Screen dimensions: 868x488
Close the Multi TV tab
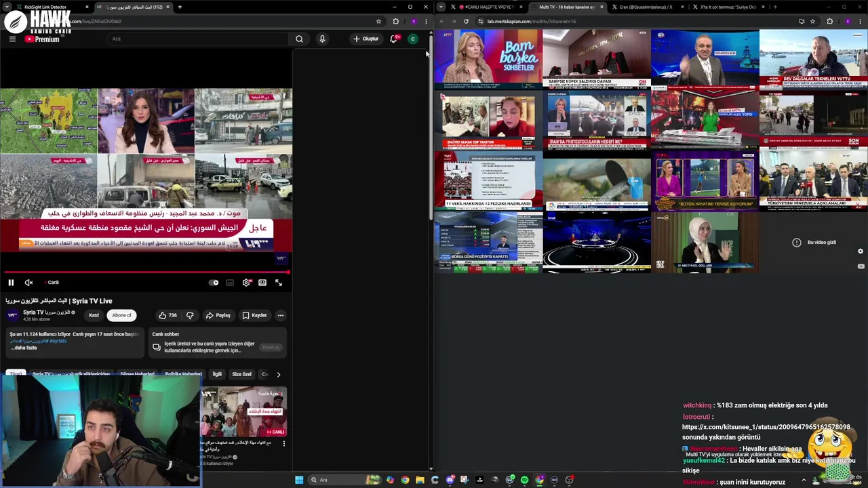(x=601, y=7)
